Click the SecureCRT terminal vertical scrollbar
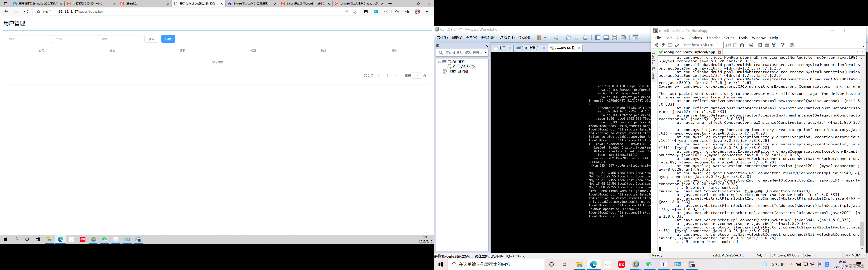 [862, 153]
